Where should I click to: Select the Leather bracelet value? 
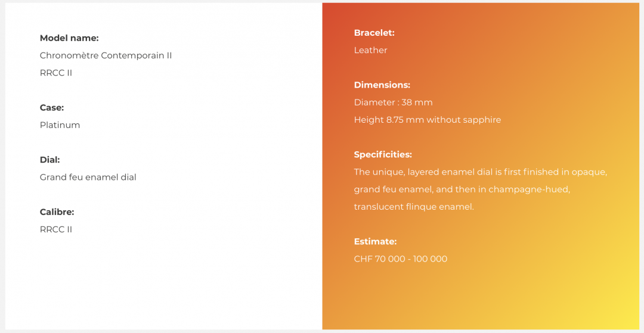click(370, 50)
